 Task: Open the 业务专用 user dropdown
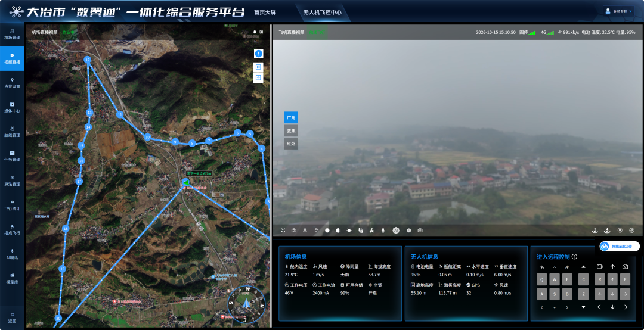[x=619, y=11]
